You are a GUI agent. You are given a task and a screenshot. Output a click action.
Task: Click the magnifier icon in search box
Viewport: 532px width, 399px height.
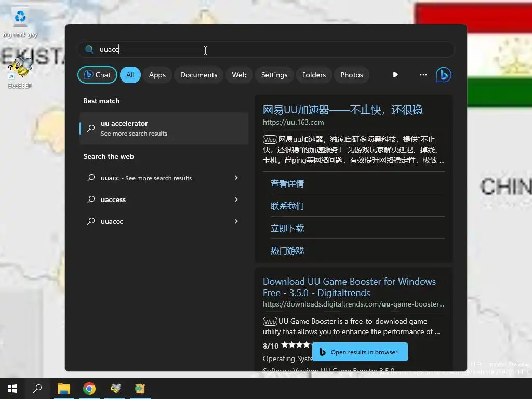pyautogui.click(x=89, y=49)
